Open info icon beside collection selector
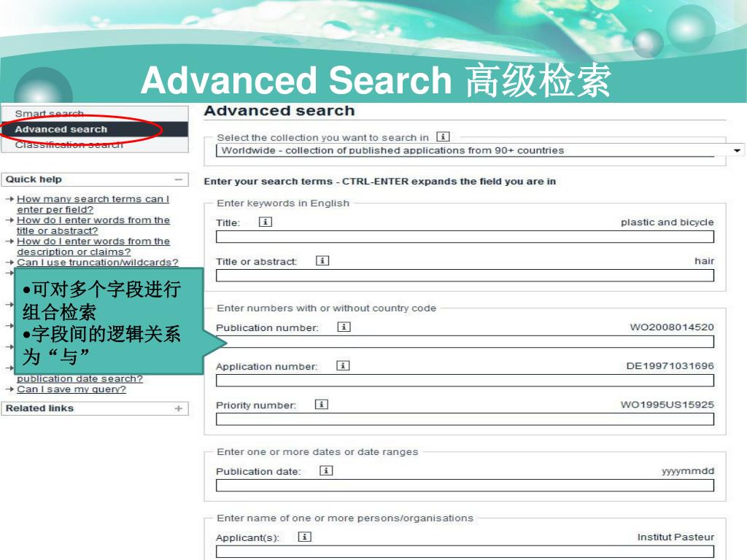Viewport: 747px width, 560px height. 443,137
